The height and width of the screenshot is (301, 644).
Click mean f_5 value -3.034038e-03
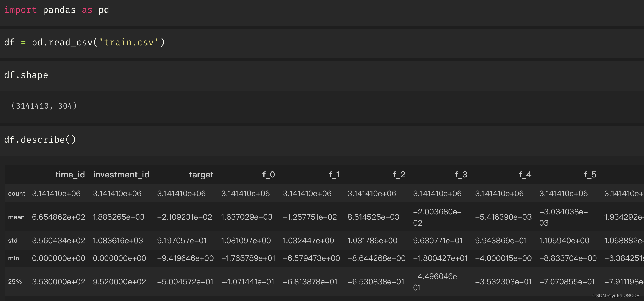pos(564,217)
